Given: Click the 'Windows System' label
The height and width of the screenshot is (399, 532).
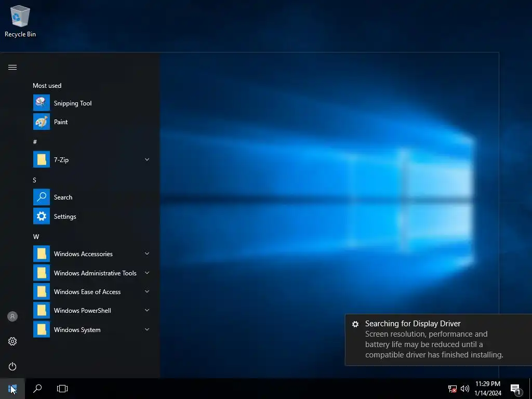Looking at the screenshot, I should [77, 330].
